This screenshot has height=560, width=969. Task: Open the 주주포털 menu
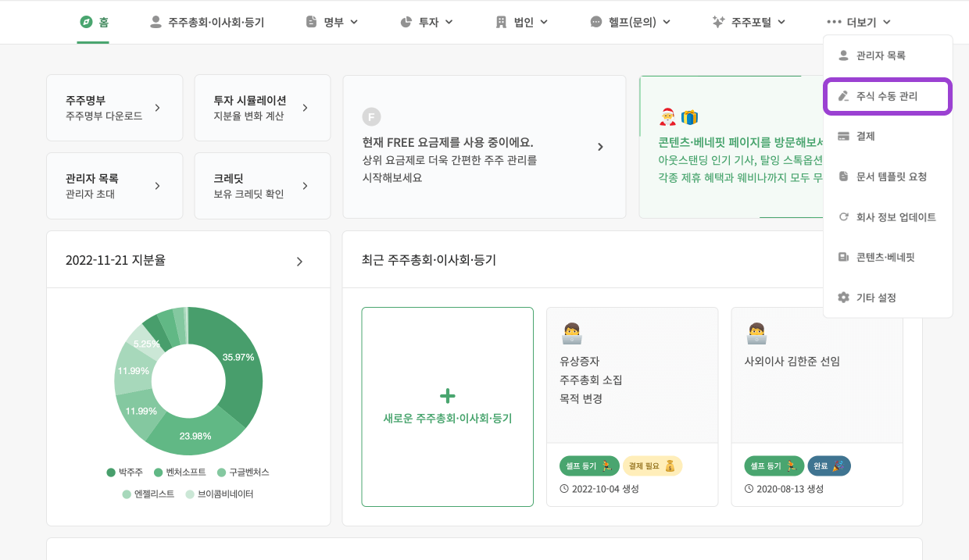tap(749, 22)
